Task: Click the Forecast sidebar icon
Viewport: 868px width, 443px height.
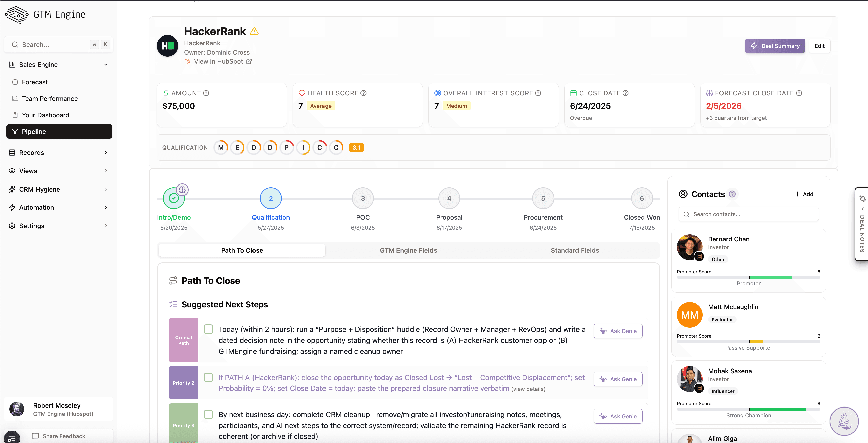Action: (x=15, y=82)
